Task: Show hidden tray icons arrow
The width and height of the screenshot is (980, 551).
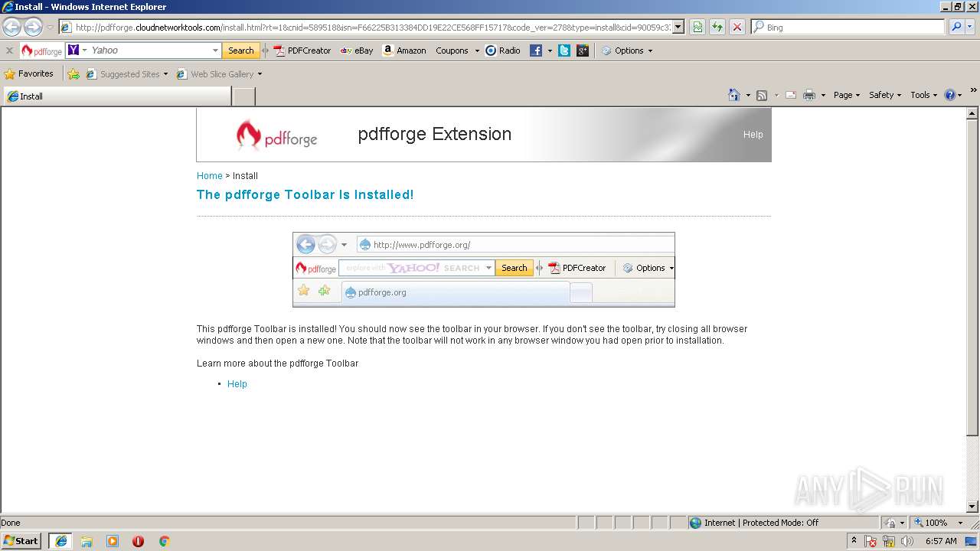Action: click(854, 540)
